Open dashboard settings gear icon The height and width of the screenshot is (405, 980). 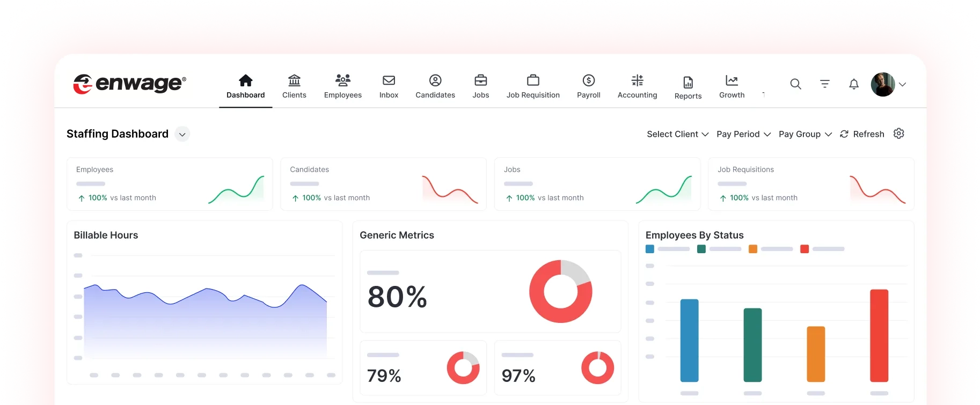coord(899,134)
